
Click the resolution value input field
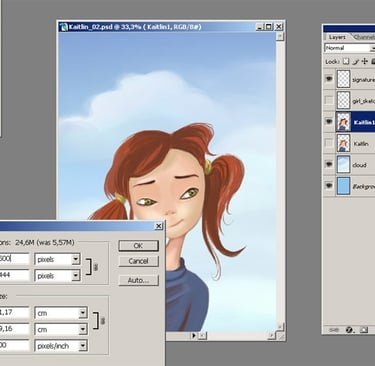[15, 345]
